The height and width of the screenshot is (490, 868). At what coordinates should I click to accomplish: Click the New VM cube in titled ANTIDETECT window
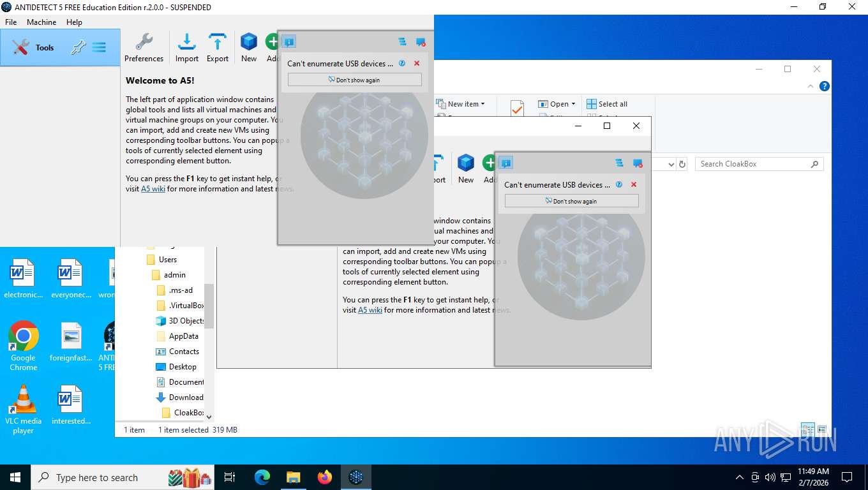point(249,48)
